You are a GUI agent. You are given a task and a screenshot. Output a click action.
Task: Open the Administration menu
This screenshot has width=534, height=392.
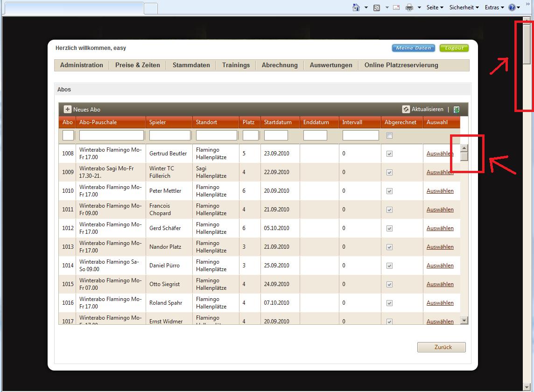81,65
